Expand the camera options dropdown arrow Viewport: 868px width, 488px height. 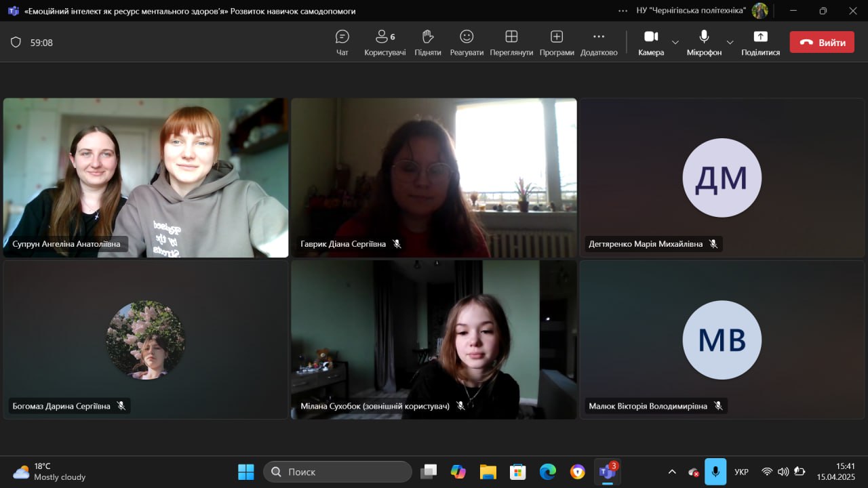pyautogui.click(x=675, y=42)
